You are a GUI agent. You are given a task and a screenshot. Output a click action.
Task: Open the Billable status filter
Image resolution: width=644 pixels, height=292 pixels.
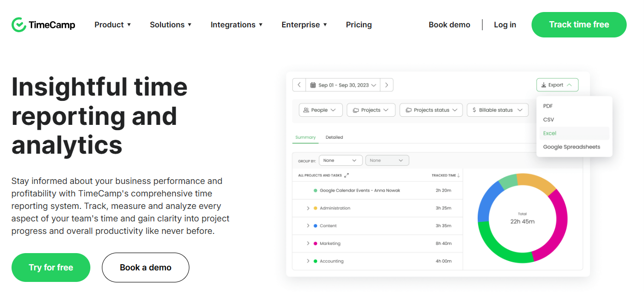(x=497, y=110)
